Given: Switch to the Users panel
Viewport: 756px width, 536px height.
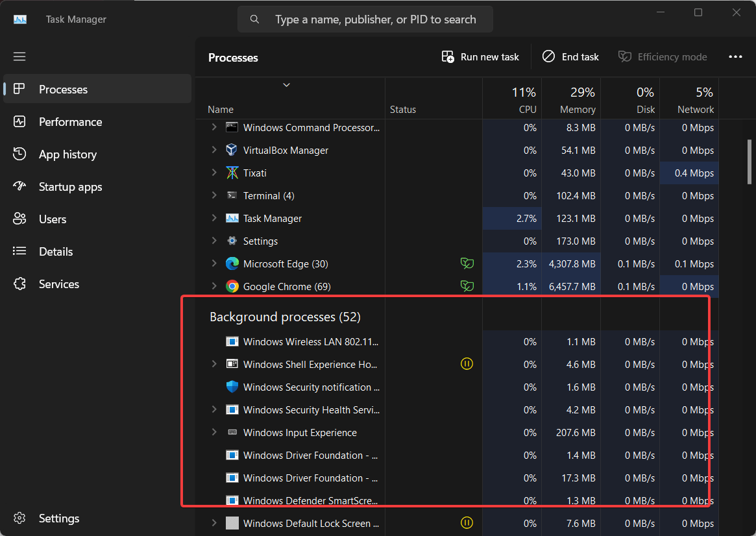Looking at the screenshot, I should point(52,219).
